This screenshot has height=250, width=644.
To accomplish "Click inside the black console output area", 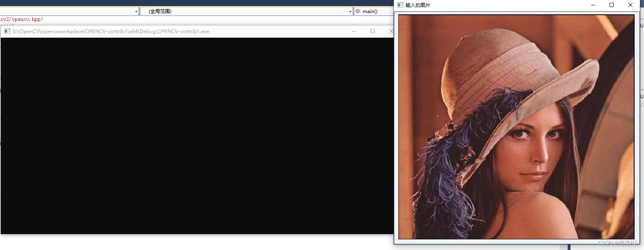I will (197, 136).
